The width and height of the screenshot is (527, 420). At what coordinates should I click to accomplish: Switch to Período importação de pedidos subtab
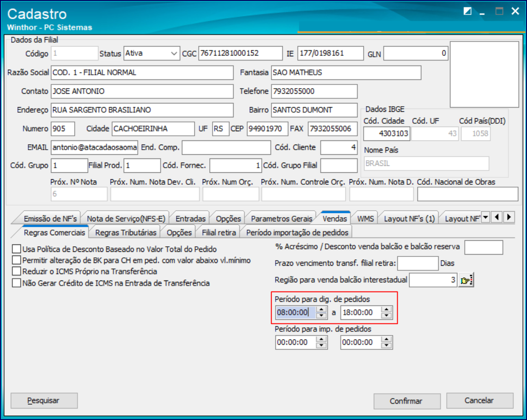coord(297,232)
